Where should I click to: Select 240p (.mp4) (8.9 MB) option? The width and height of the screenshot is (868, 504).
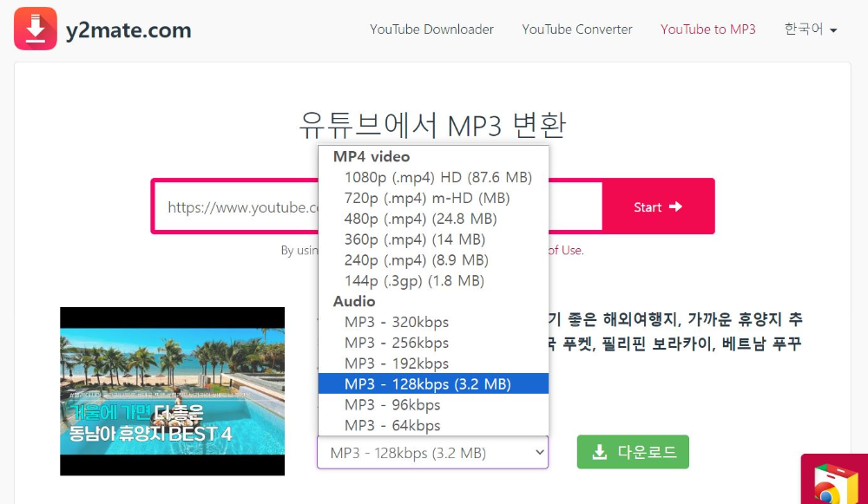[x=433, y=260]
